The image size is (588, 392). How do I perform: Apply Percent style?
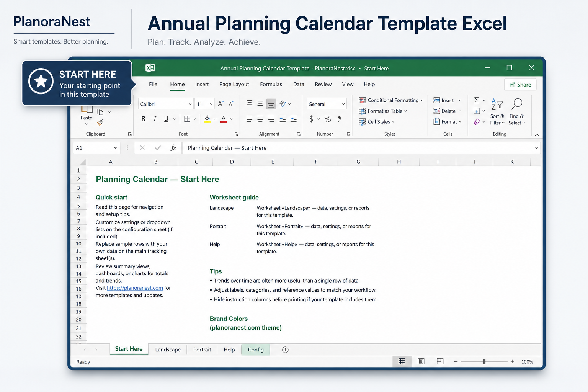pyautogui.click(x=328, y=119)
